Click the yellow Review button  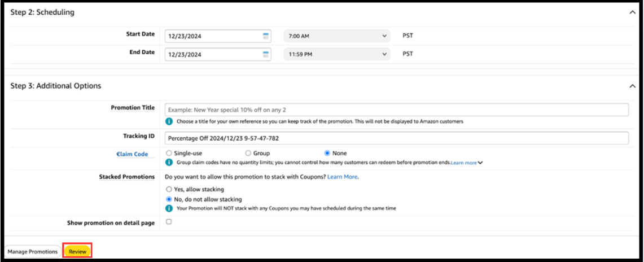click(x=77, y=252)
